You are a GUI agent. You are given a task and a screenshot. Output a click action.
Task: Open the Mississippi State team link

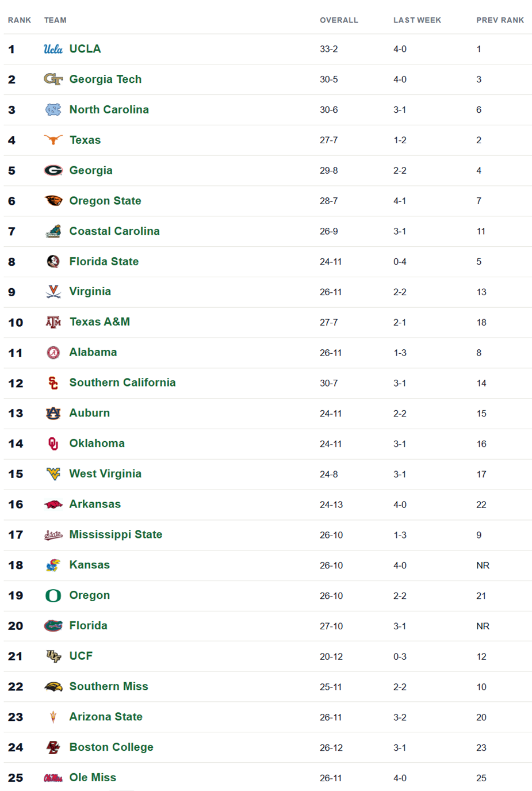[x=116, y=534]
